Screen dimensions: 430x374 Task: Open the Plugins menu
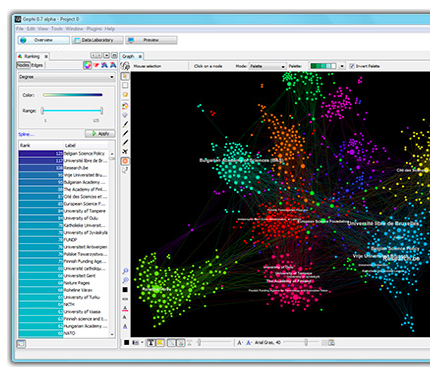pos(94,29)
